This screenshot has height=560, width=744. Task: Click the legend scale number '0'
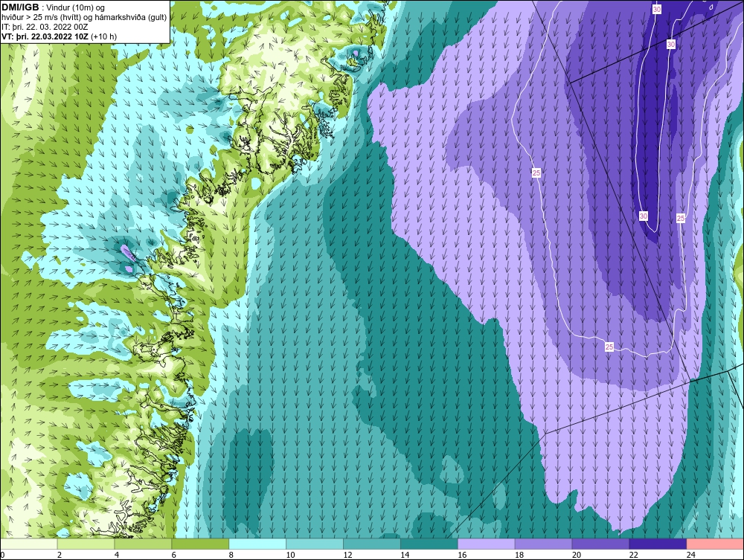tap(2, 555)
